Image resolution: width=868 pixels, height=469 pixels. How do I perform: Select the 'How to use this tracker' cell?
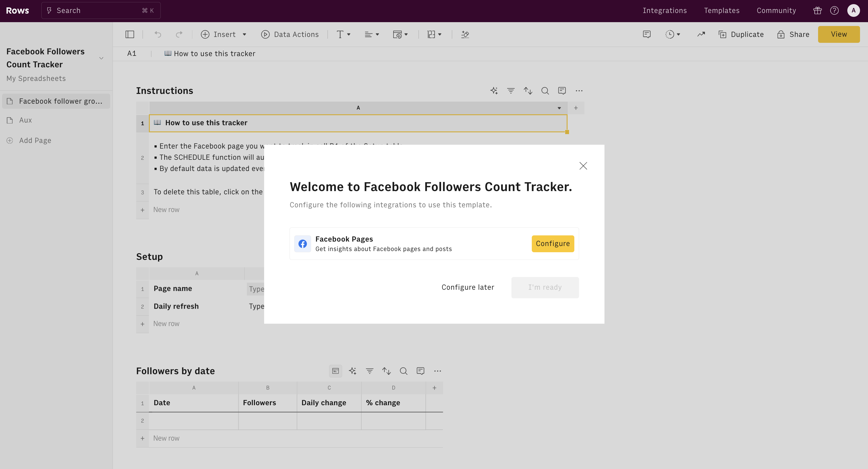point(358,123)
